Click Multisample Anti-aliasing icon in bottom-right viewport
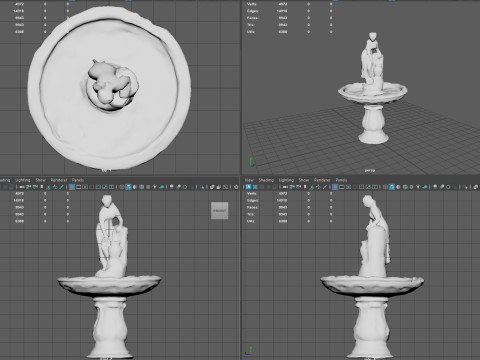Image resolution: width=480 pixels, height=360 pixels. (448, 187)
